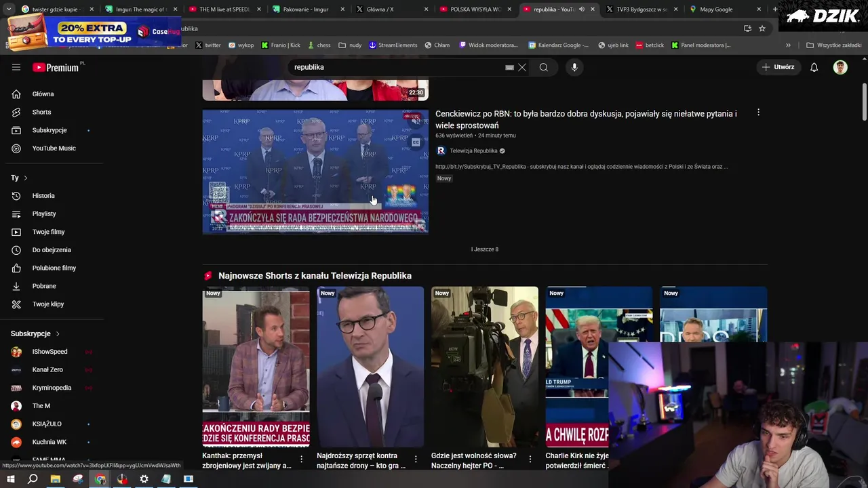
Task: Open notifications bell
Action: [x=814, y=67]
